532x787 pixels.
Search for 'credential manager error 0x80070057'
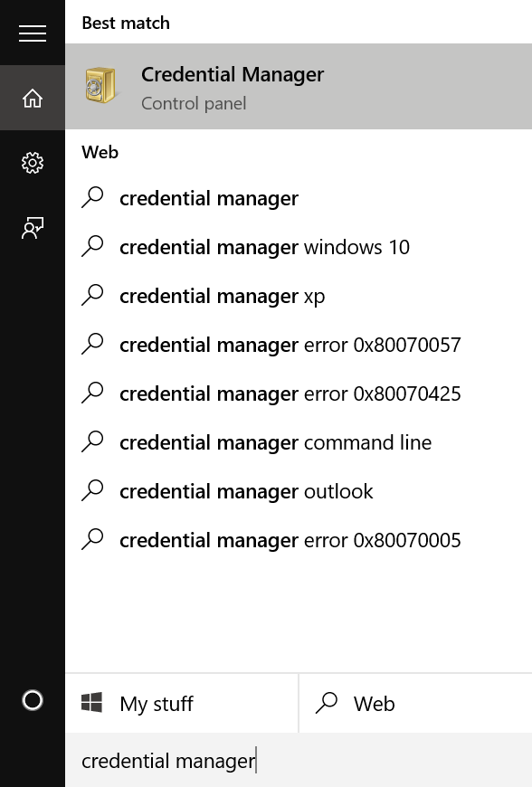pyautogui.click(x=290, y=344)
